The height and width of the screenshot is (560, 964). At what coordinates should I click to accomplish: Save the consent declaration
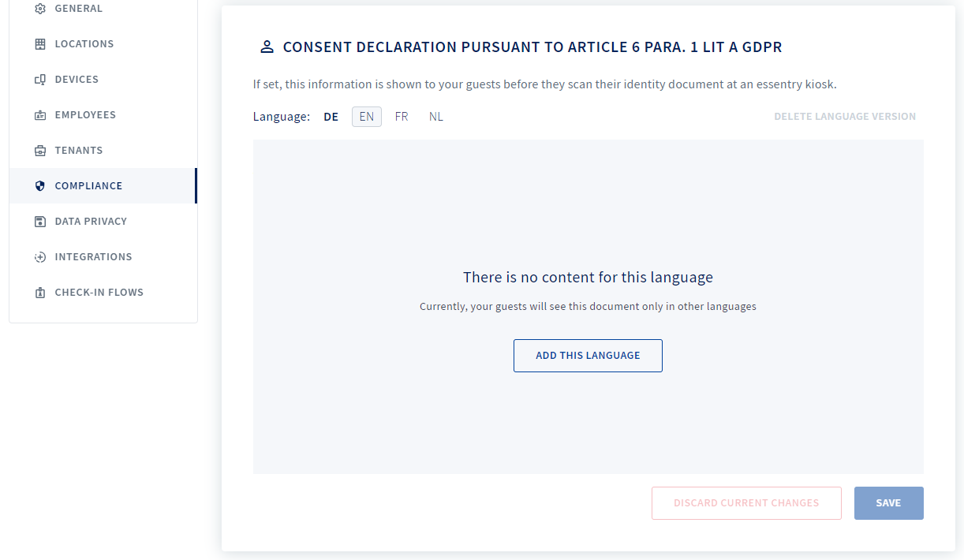tap(889, 503)
